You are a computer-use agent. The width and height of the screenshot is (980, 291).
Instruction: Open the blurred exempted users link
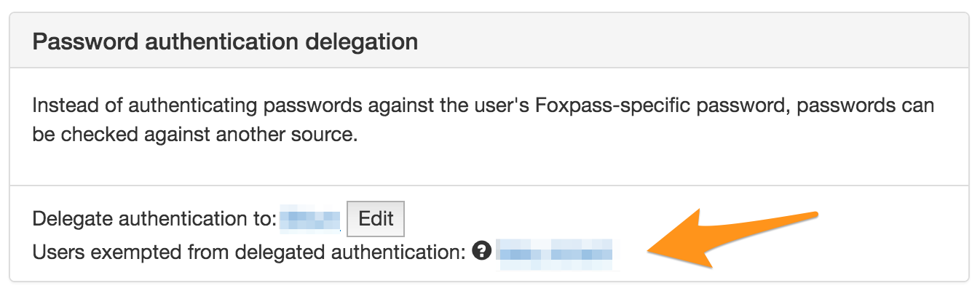pos(555,253)
